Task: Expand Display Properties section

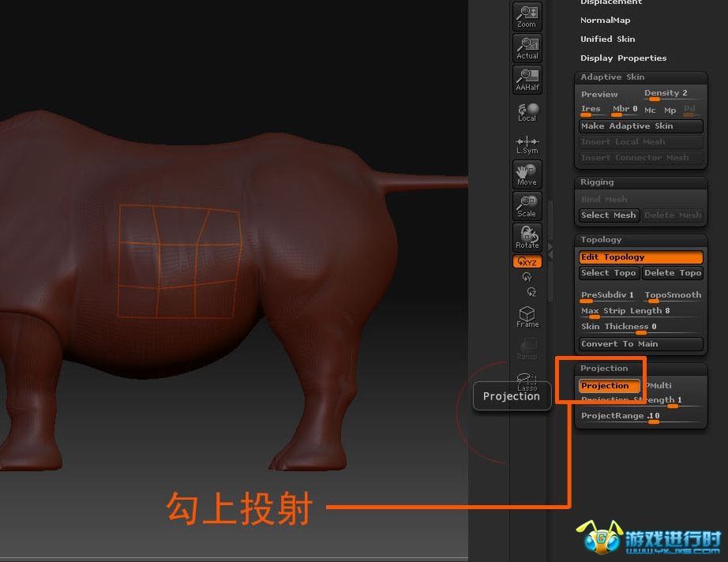Action: point(623,58)
